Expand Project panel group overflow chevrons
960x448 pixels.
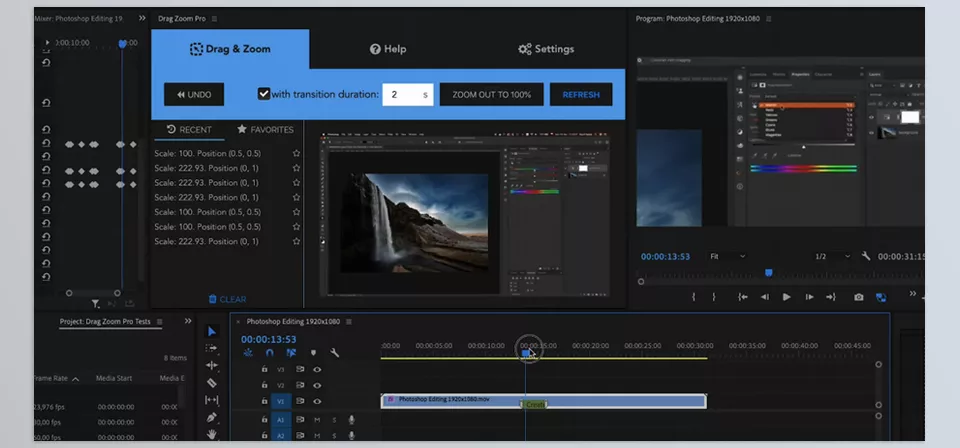point(188,321)
